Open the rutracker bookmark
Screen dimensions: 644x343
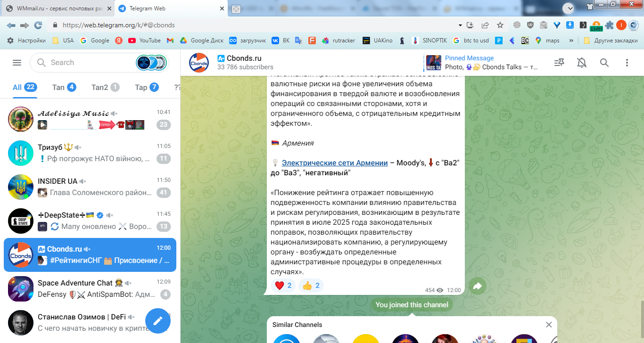pos(338,41)
